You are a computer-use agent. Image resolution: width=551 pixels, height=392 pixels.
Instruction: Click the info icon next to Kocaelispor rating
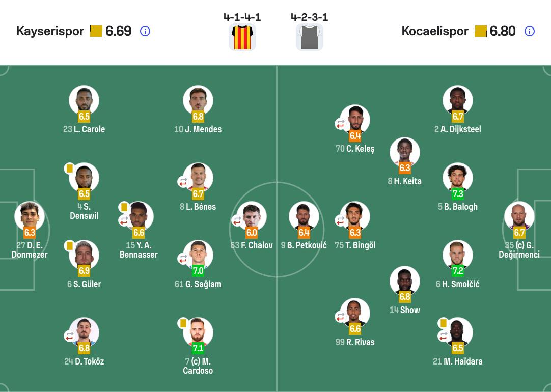tap(530, 31)
